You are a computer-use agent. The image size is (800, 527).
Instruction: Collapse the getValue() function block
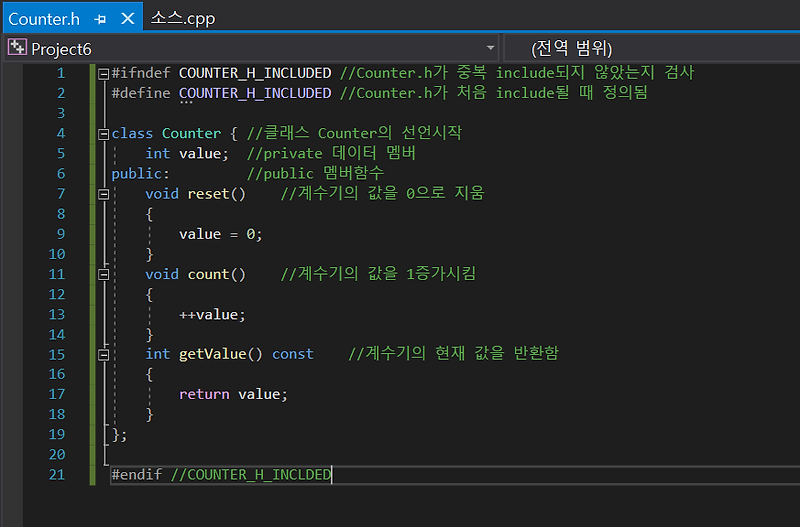pos(104,355)
